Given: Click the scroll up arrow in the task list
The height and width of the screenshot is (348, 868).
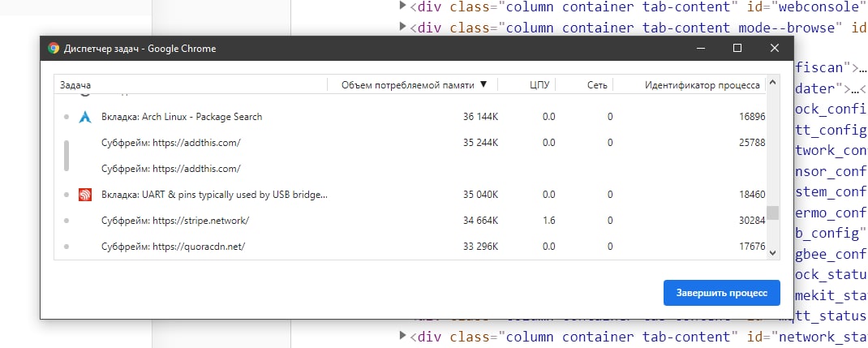Looking at the screenshot, I should pyautogui.click(x=773, y=84).
